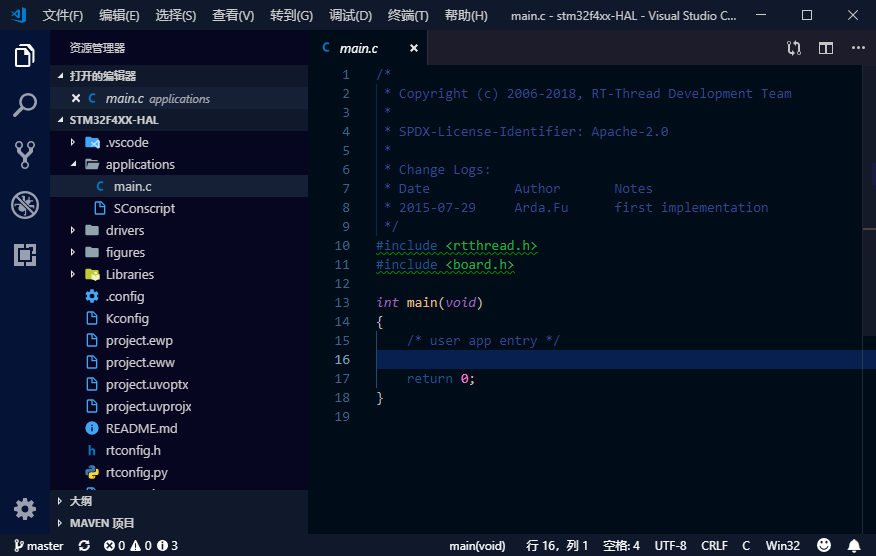The height and width of the screenshot is (556, 876).
Task: Expand the 大纲 outline section
Action: (179, 501)
